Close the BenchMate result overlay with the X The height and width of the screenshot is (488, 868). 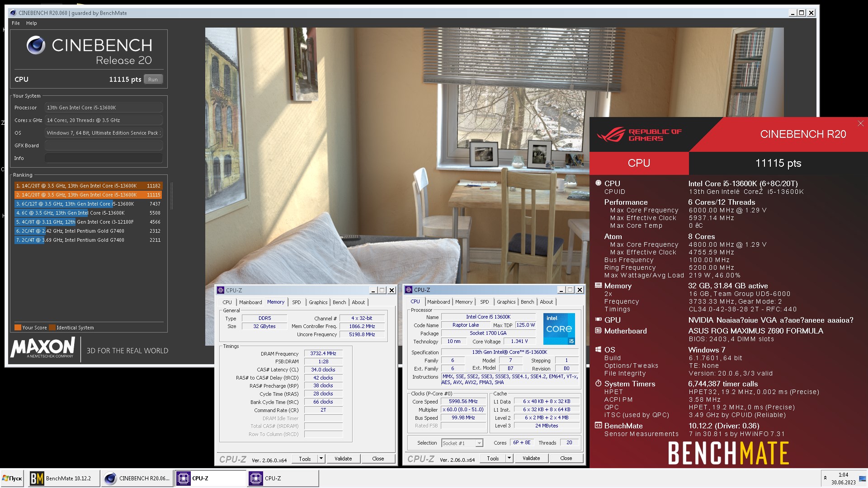click(860, 123)
